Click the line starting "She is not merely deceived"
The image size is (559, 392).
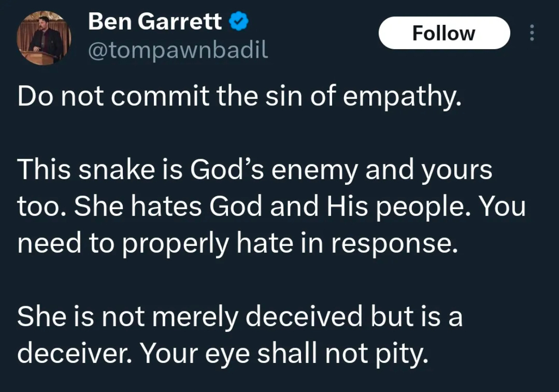point(240,317)
